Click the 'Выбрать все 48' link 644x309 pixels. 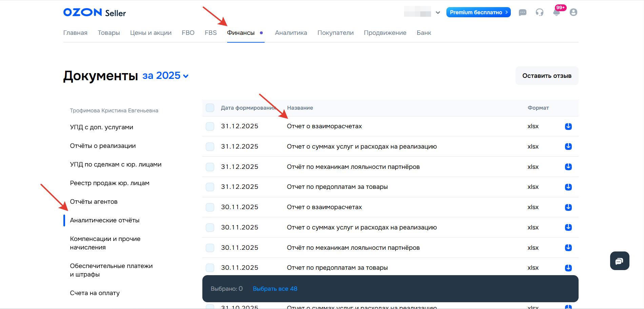click(275, 289)
